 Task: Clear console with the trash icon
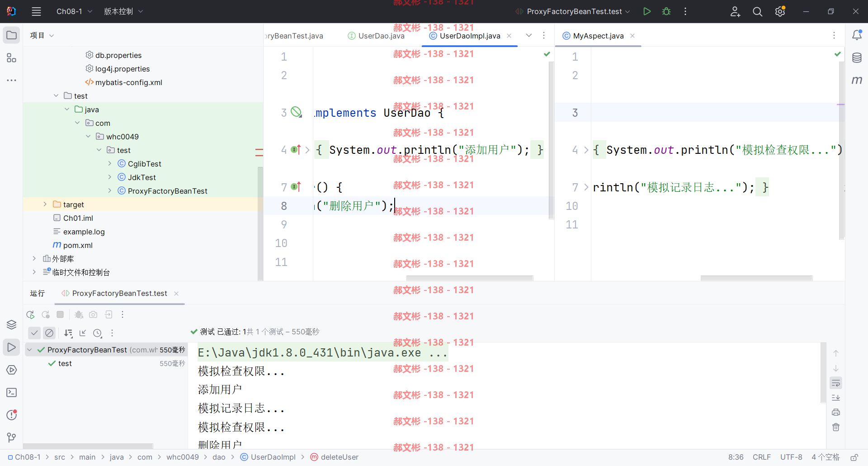836,427
